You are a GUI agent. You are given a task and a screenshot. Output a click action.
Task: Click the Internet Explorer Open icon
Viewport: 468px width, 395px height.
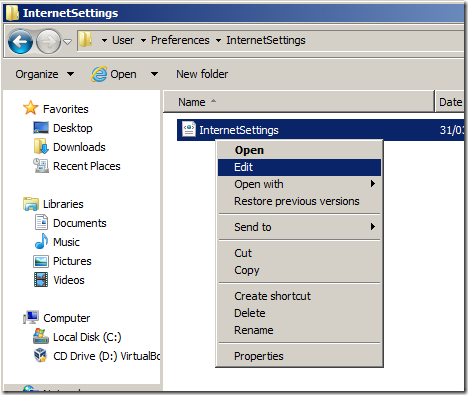(x=99, y=74)
